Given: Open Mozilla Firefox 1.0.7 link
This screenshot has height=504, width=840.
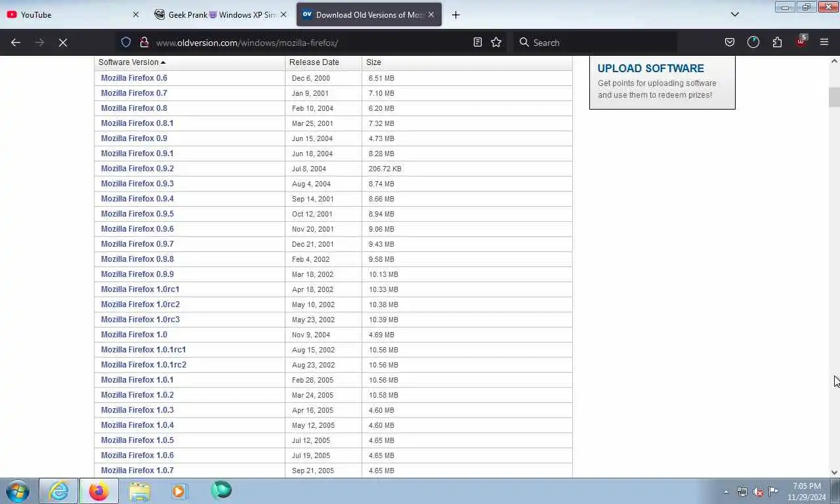Looking at the screenshot, I should (137, 471).
